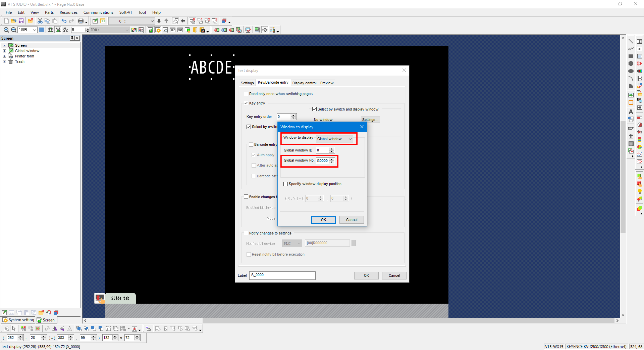Image resolution: width=644 pixels, height=350 pixels.
Task: Click the Settings... button
Action: click(370, 120)
